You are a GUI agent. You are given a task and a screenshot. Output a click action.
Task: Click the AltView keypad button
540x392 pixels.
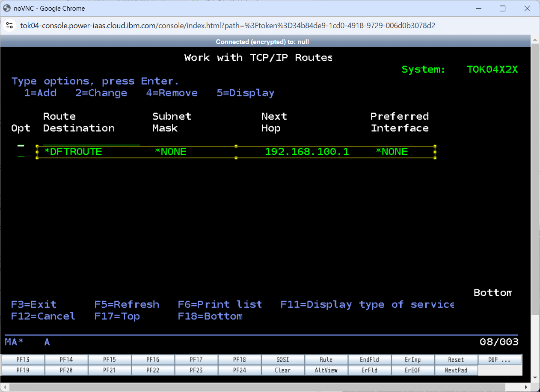(x=326, y=370)
